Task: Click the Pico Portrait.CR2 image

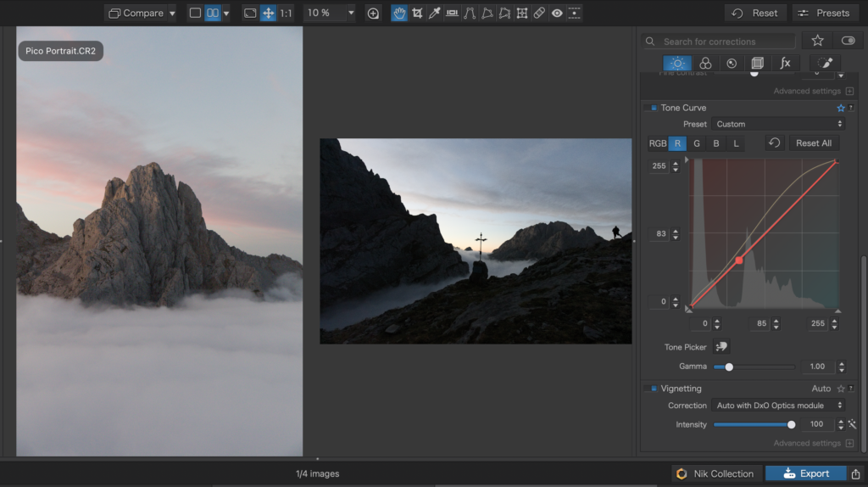Action: [159, 242]
